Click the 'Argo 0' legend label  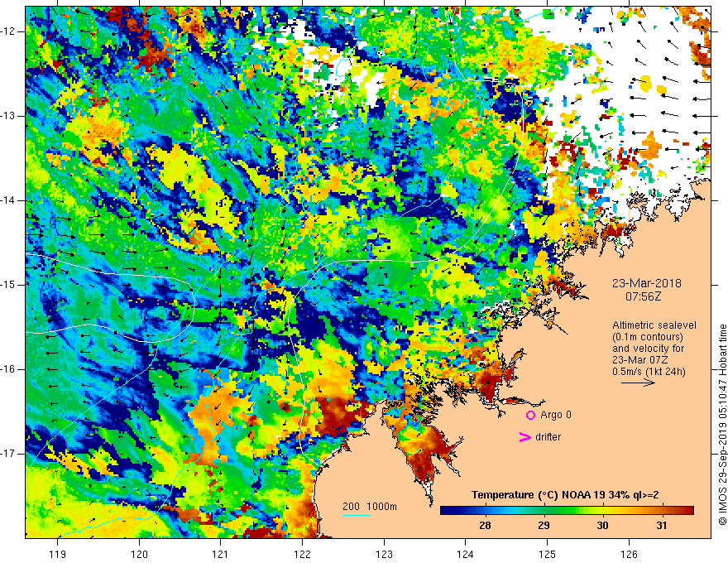pyautogui.click(x=556, y=415)
